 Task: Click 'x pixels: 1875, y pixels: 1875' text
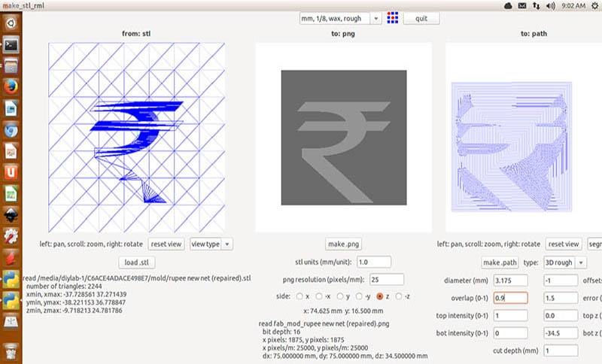[303, 340]
